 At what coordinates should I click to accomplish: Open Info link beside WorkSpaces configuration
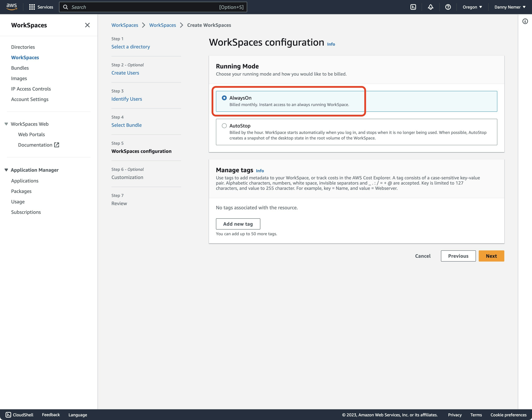click(x=331, y=44)
